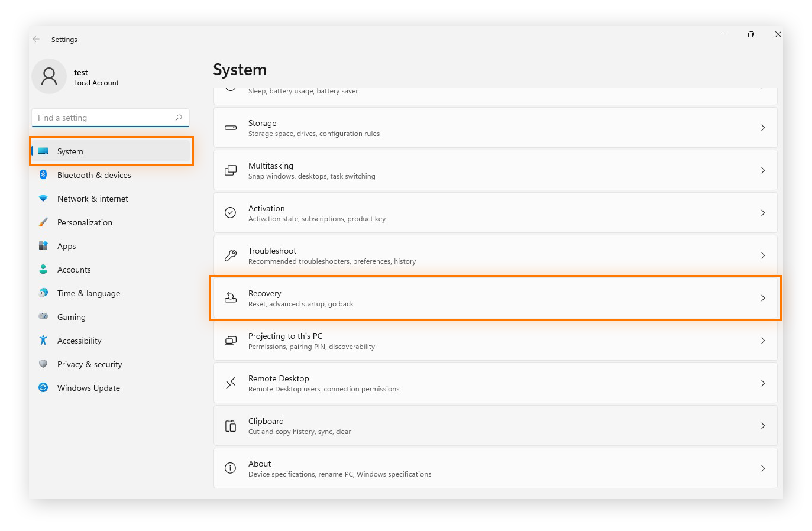This screenshot has height=531, width=812.
Task: Click the Storage drive icon
Action: coord(231,127)
